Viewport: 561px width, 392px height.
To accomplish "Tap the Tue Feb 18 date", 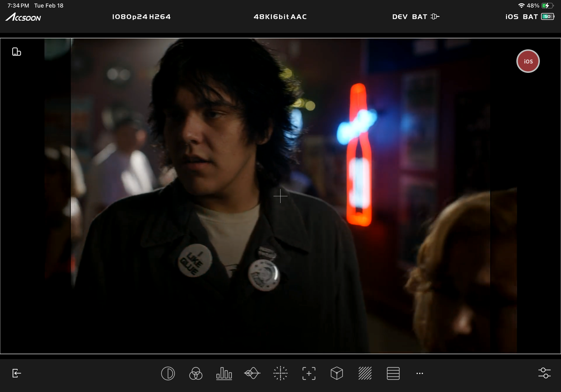I will [x=49, y=5].
